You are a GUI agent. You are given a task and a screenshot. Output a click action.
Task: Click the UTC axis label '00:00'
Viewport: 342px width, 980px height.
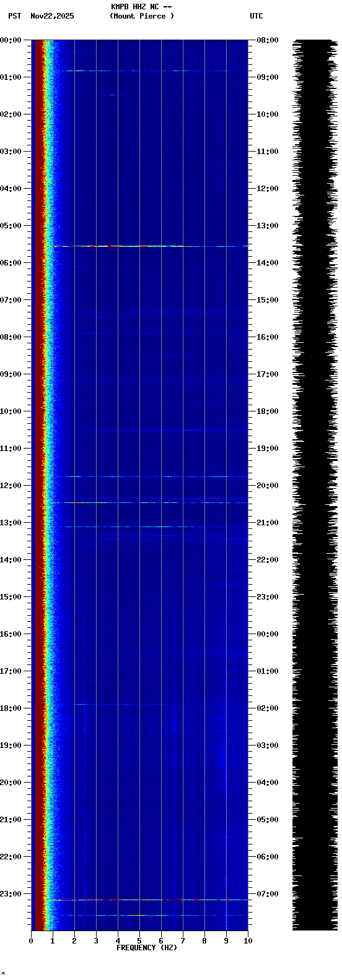[267, 634]
